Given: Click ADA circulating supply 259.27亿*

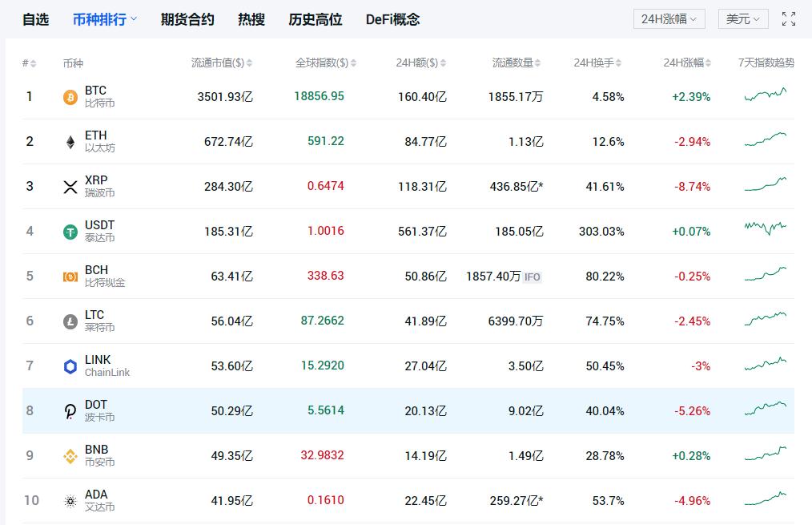Looking at the screenshot, I should tap(517, 501).
